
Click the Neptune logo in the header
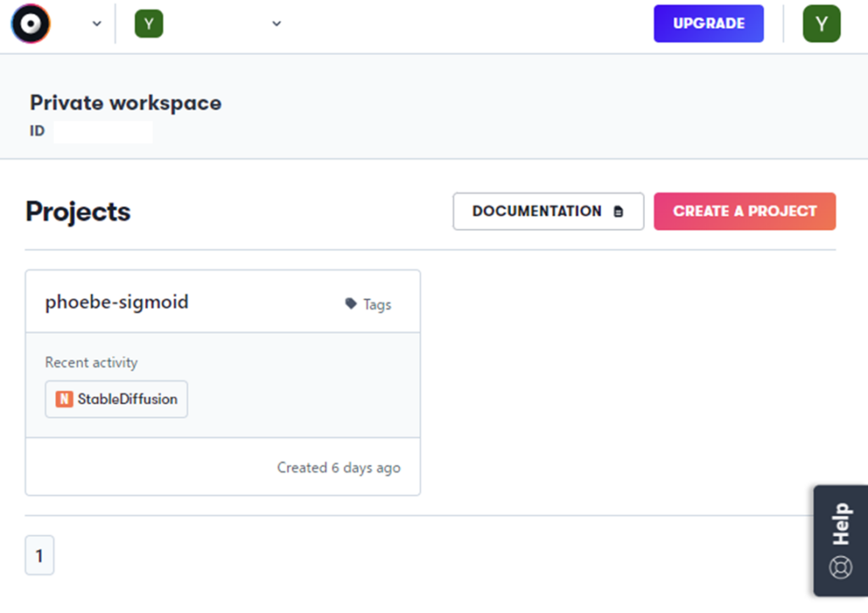pyautogui.click(x=31, y=24)
